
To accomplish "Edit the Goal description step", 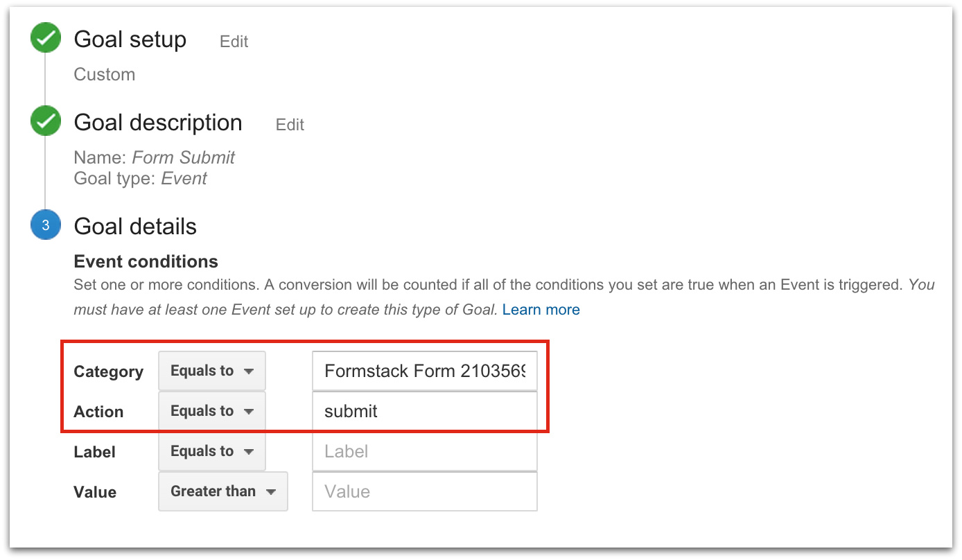I will point(290,125).
